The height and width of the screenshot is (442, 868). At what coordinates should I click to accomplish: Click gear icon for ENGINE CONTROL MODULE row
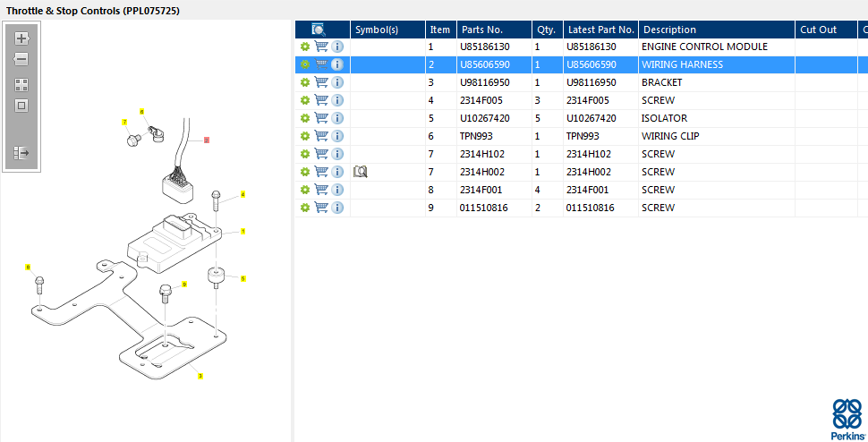pyautogui.click(x=304, y=47)
